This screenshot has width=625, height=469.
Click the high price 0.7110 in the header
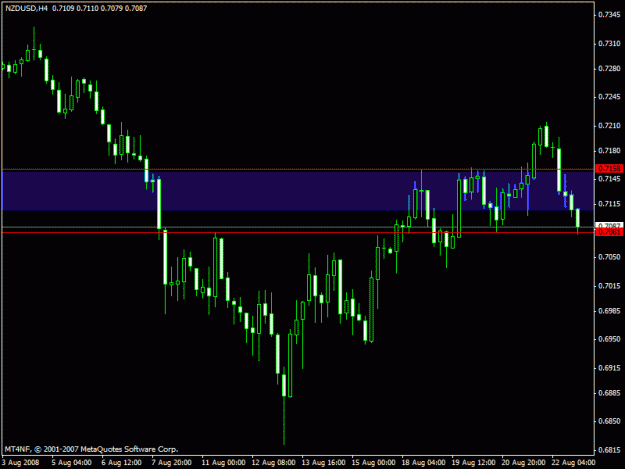tap(87, 8)
